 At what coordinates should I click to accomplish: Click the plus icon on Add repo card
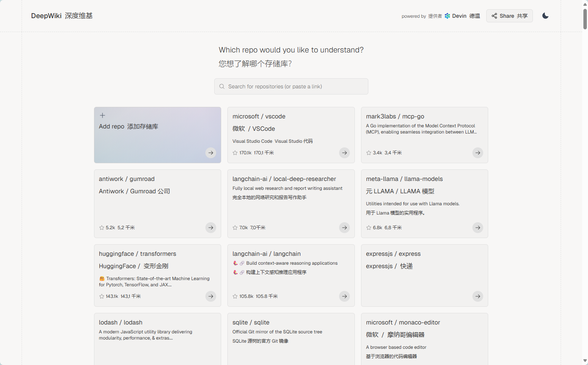pos(102,115)
